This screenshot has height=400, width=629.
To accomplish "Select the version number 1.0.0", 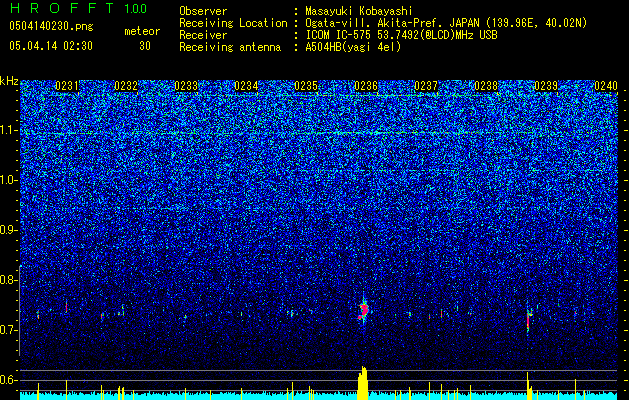I will [x=136, y=9].
